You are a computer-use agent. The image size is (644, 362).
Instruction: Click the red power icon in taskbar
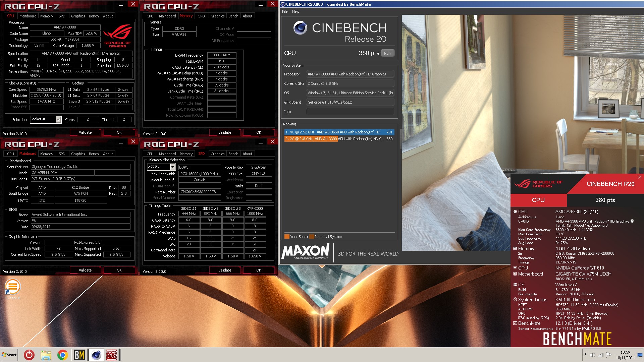tap(29, 355)
